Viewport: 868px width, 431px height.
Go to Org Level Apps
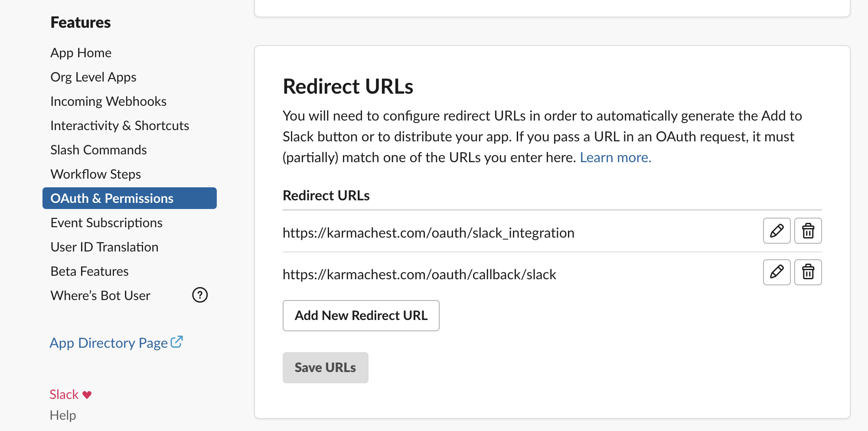tap(93, 77)
